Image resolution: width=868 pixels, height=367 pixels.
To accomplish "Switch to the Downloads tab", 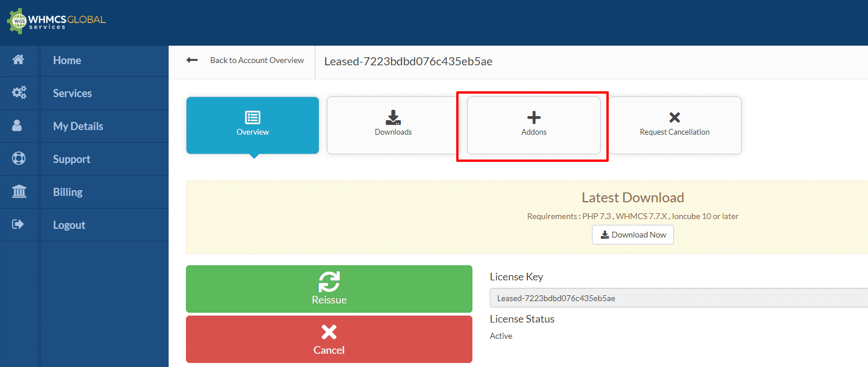I will click(x=393, y=125).
